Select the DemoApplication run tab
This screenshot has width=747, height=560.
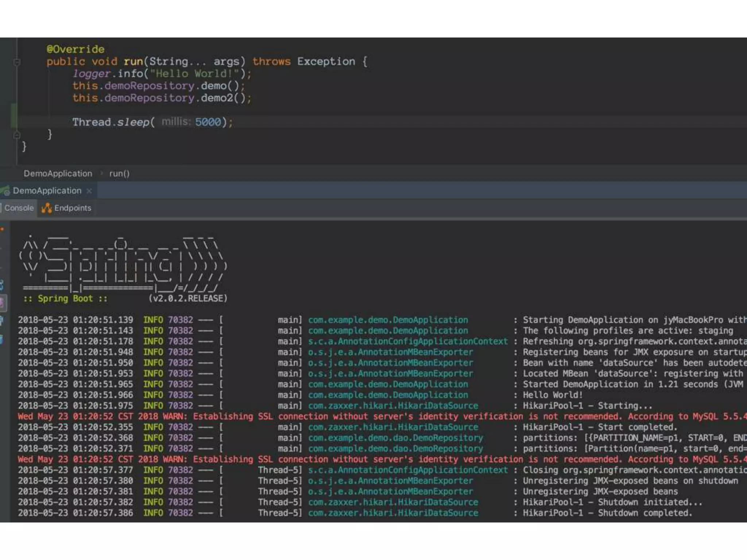click(x=47, y=191)
